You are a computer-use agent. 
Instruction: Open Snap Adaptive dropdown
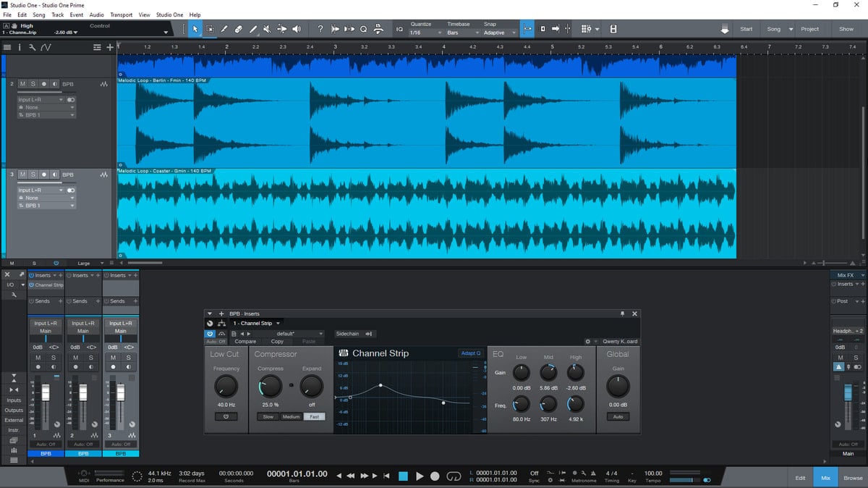pos(500,33)
